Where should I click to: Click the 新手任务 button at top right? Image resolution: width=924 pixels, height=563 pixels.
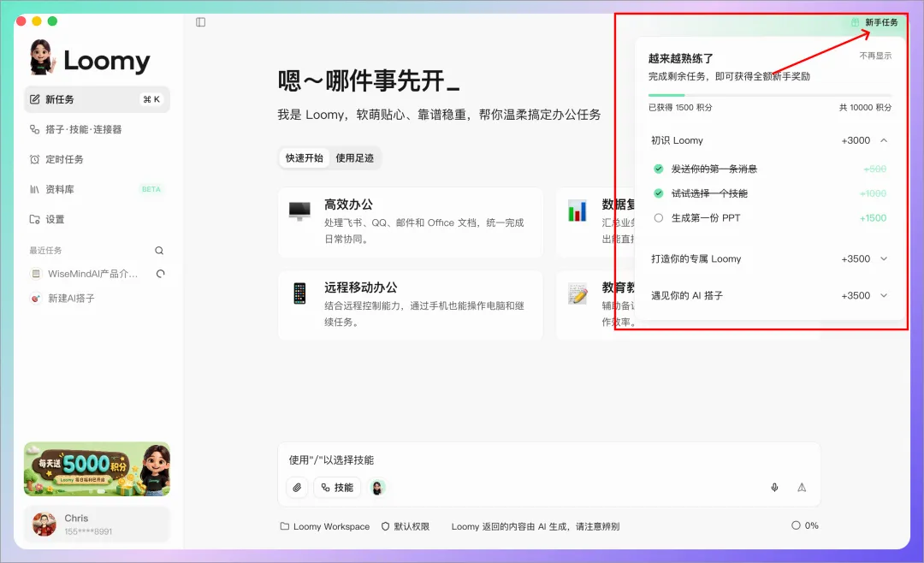point(874,22)
